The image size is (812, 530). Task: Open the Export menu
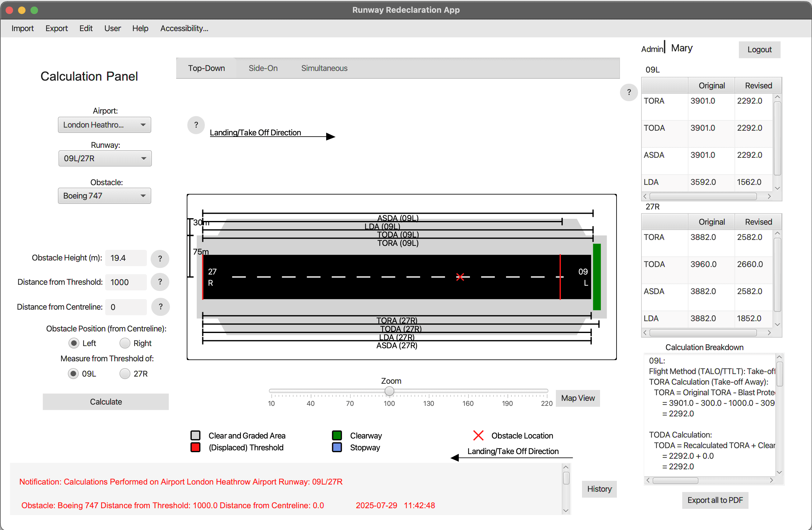(57, 28)
